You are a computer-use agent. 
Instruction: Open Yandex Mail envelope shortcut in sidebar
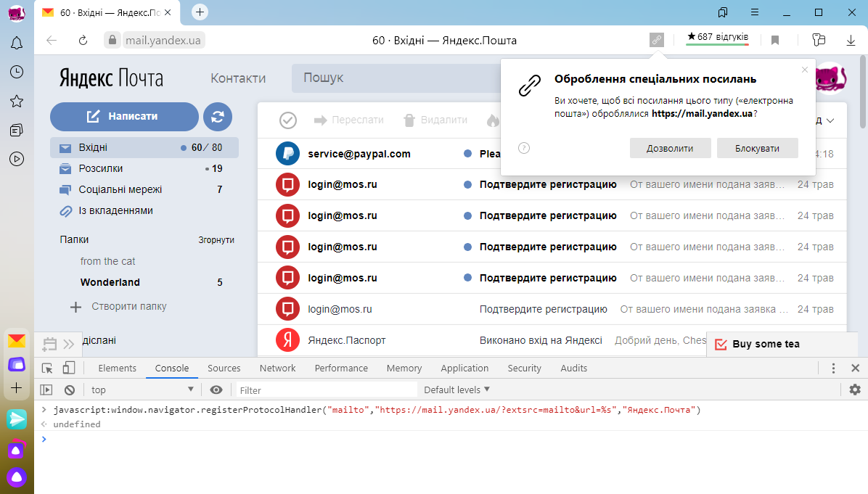[17, 341]
